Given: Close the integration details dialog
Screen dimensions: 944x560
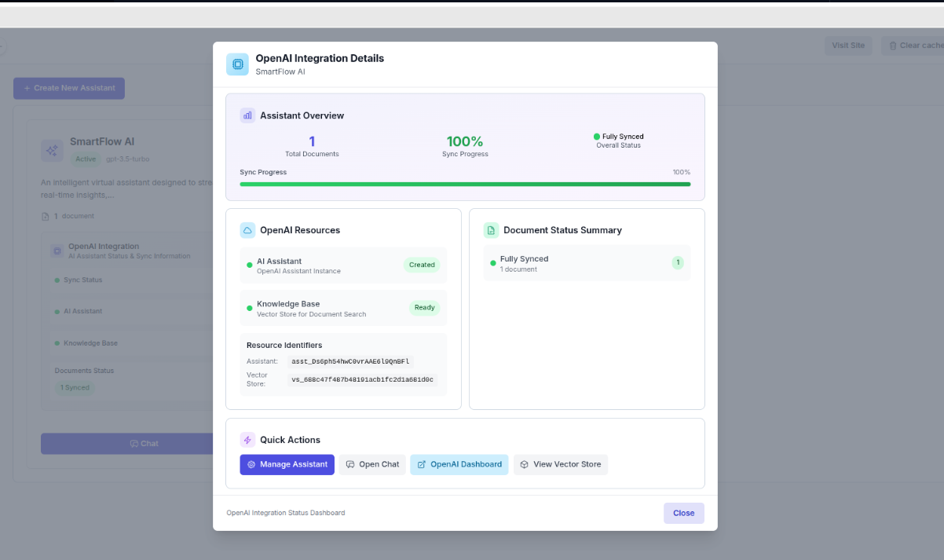Looking at the screenshot, I should tap(683, 512).
